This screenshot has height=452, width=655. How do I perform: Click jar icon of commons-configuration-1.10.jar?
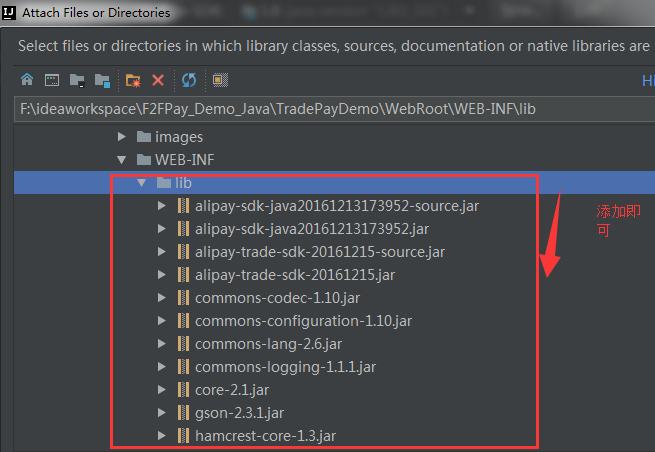[x=183, y=320]
